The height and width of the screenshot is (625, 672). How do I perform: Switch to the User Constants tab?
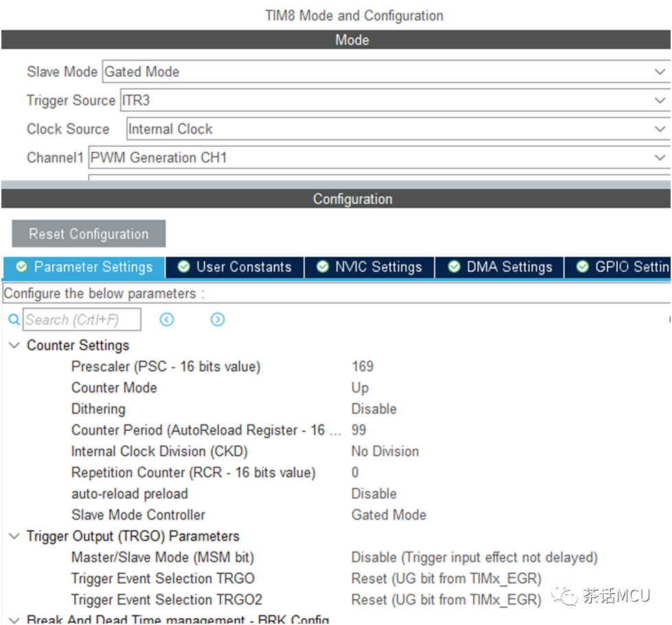pos(235,268)
